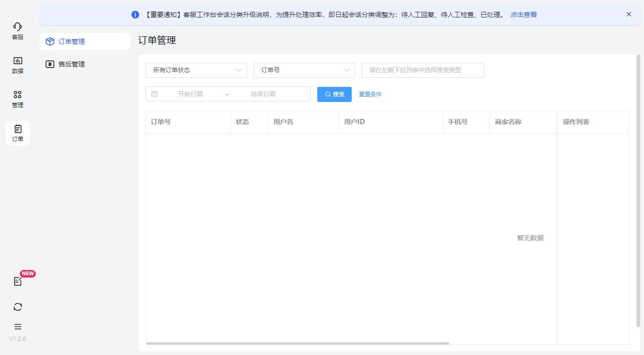
Task: Click the vertical page scrollbar
Action: click(x=639, y=191)
